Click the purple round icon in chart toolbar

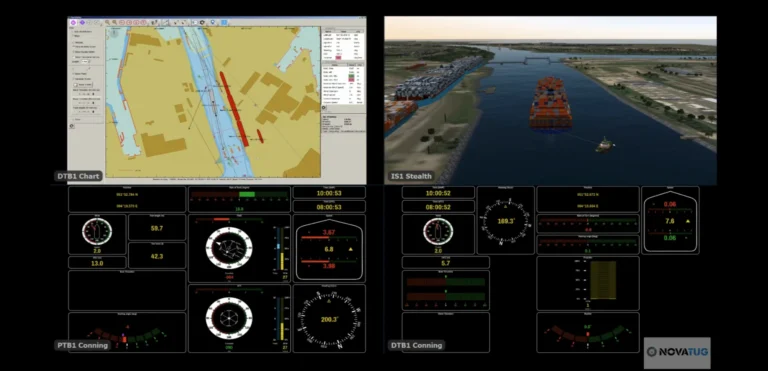[73, 23]
